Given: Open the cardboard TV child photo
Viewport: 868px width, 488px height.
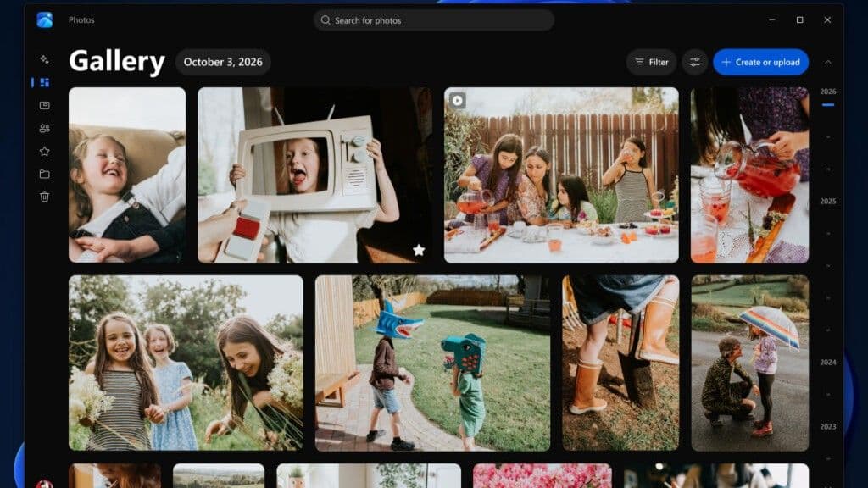Looking at the screenshot, I should click(314, 175).
